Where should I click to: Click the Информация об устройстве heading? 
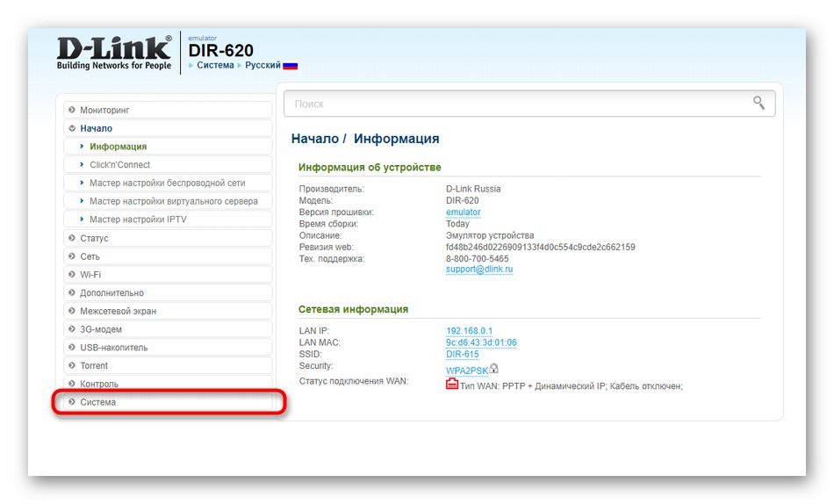point(370,167)
